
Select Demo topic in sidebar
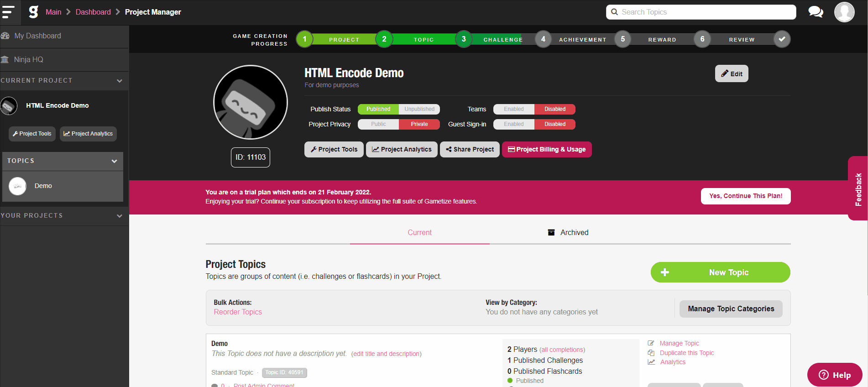(63, 186)
